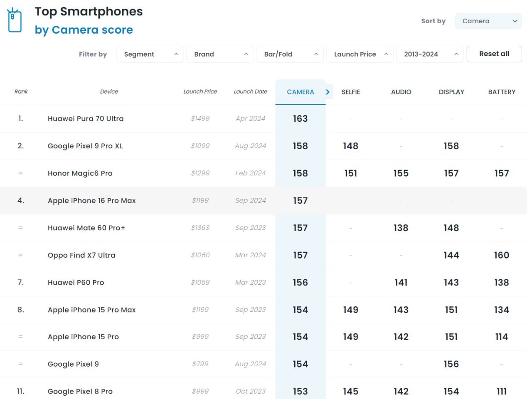Click selfie score 148 for Pixel 9 Pro XL
This screenshot has width=532, height=399.
[x=351, y=146]
